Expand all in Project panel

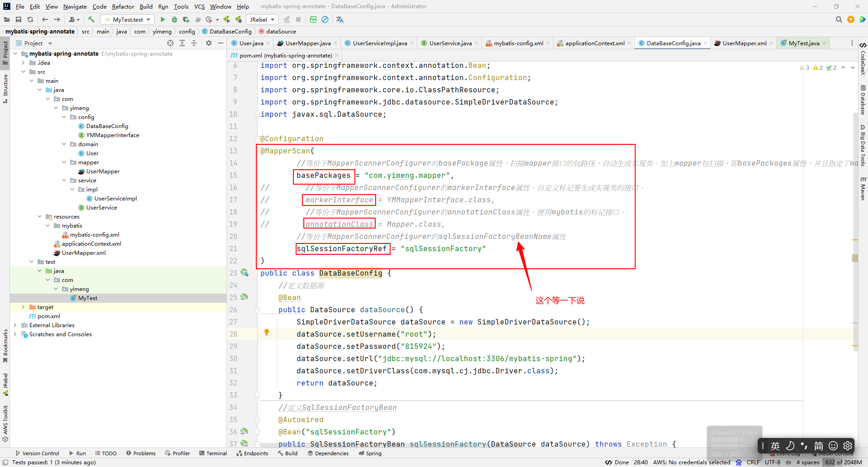182,43
